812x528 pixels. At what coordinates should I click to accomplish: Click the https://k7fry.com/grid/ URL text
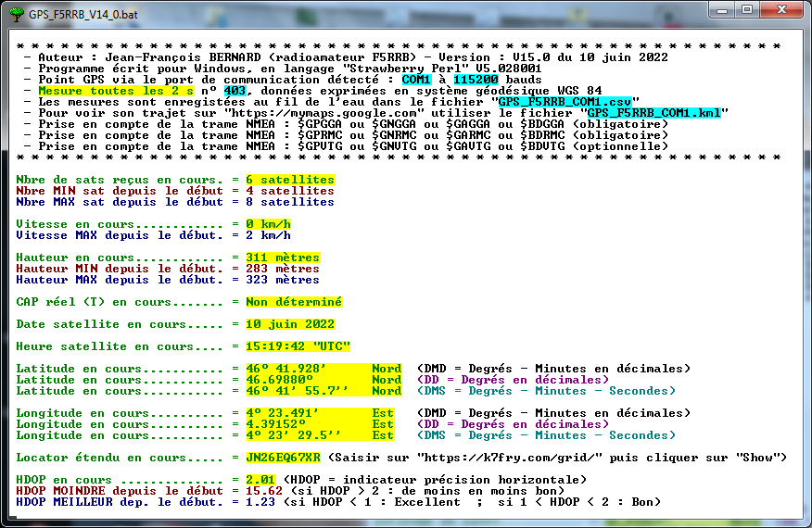point(510,458)
